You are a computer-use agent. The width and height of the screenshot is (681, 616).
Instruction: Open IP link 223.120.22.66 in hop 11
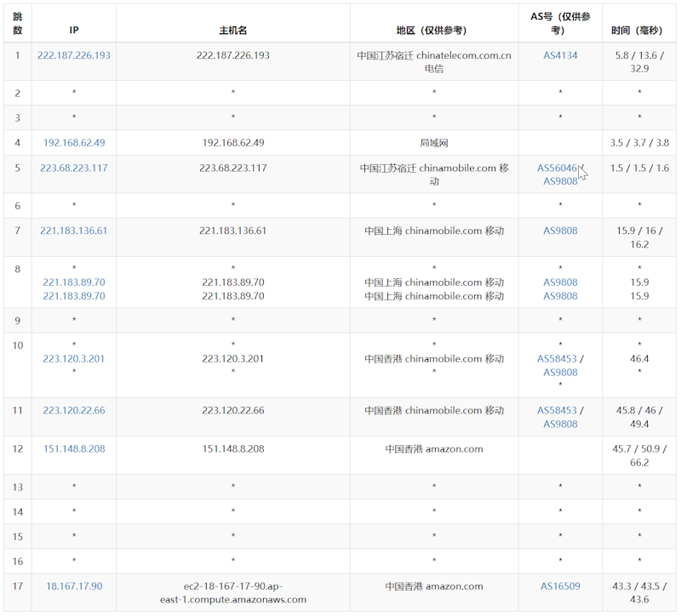tap(74, 410)
